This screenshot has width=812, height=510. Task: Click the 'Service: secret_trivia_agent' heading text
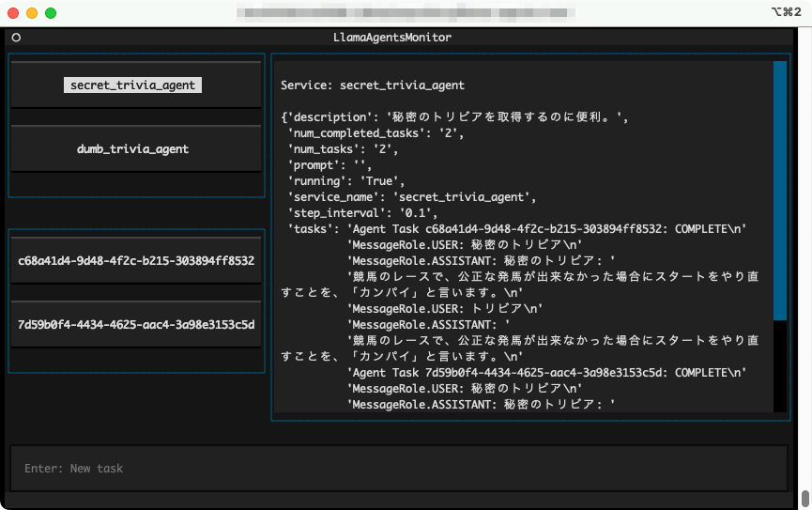[373, 85]
